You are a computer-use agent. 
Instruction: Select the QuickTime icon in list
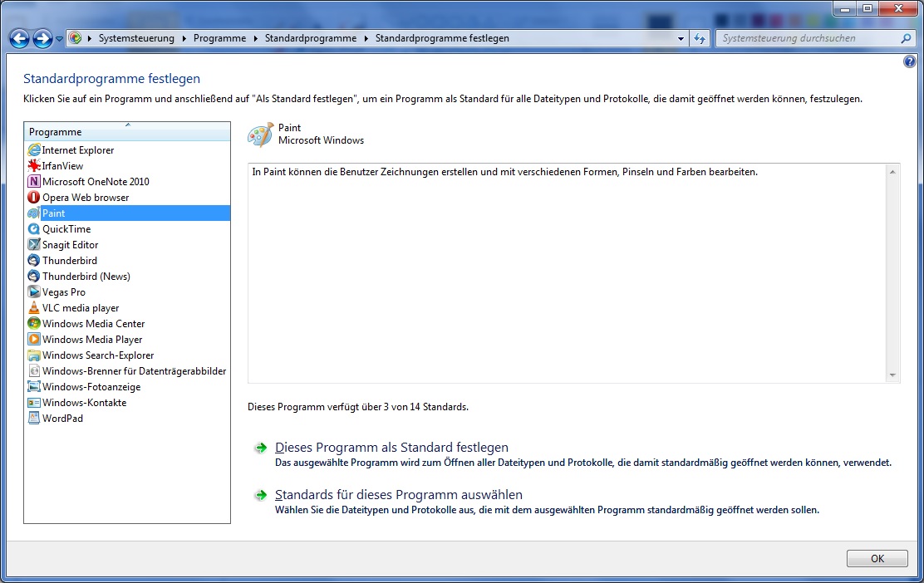tap(34, 229)
